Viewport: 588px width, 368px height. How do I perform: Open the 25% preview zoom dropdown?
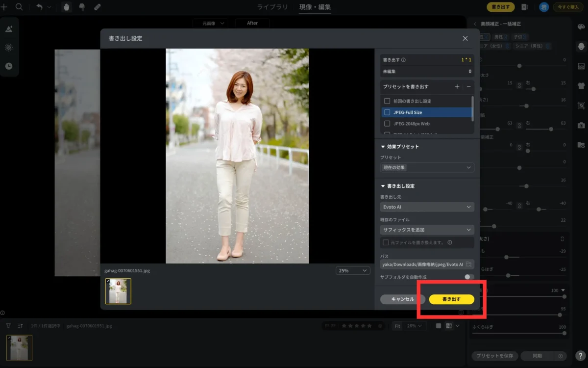pos(353,270)
